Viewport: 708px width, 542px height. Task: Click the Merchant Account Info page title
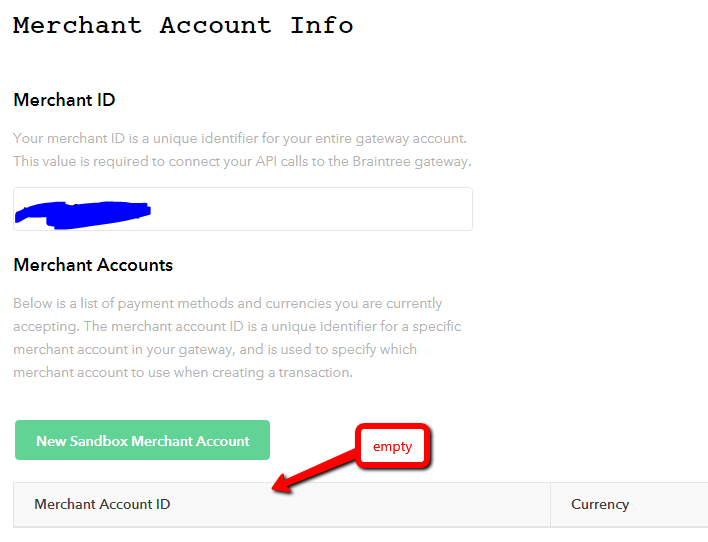pos(183,25)
